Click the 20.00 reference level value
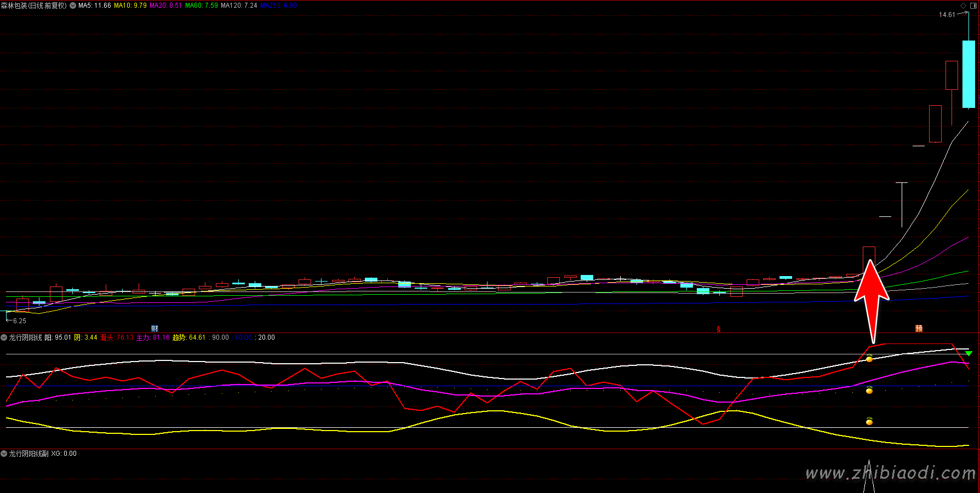Image resolution: width=980 pixels, height=493 pixels. pos(266,337)
